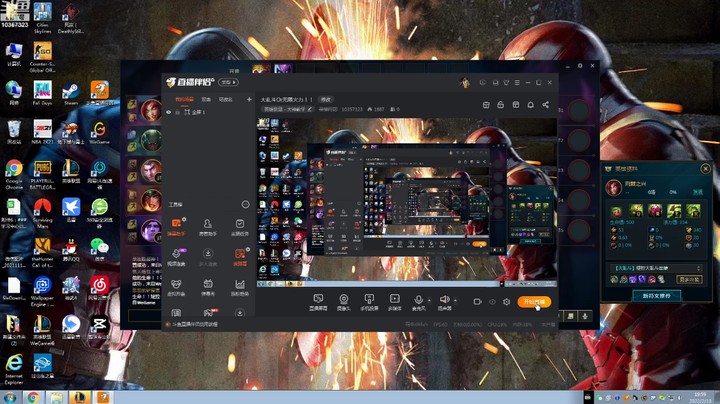Click the fifth purple champion portrait in the team list
Image resolution: width=720 pixels, height=404 pixels.
pos(151,230)
